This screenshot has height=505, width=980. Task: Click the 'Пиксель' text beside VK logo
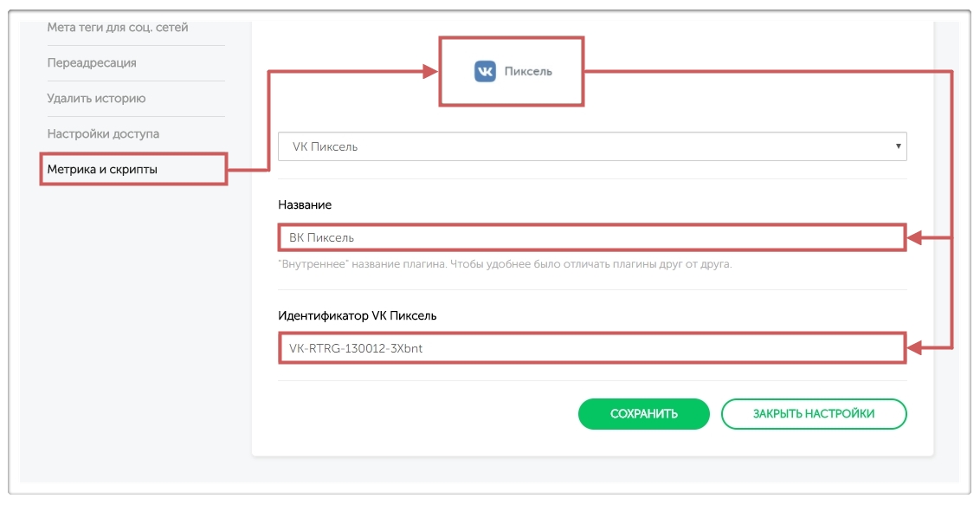click(x=528, y=71)
